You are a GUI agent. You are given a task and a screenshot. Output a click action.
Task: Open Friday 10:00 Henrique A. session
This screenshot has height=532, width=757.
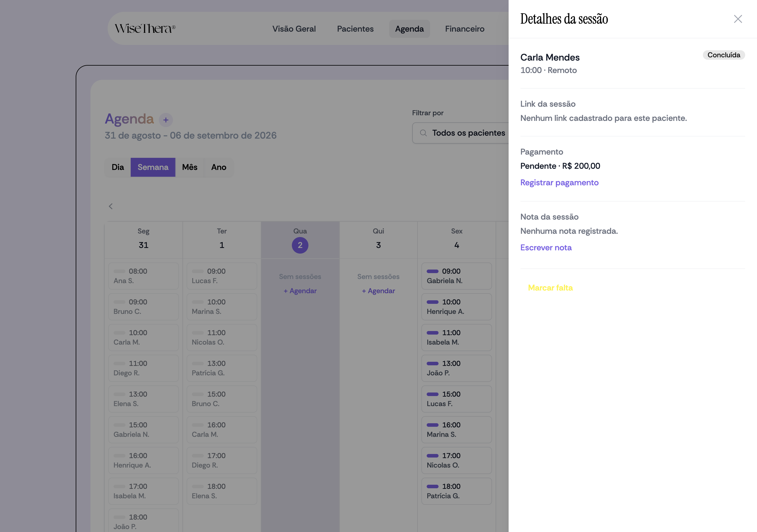click(x=457, y=306)
